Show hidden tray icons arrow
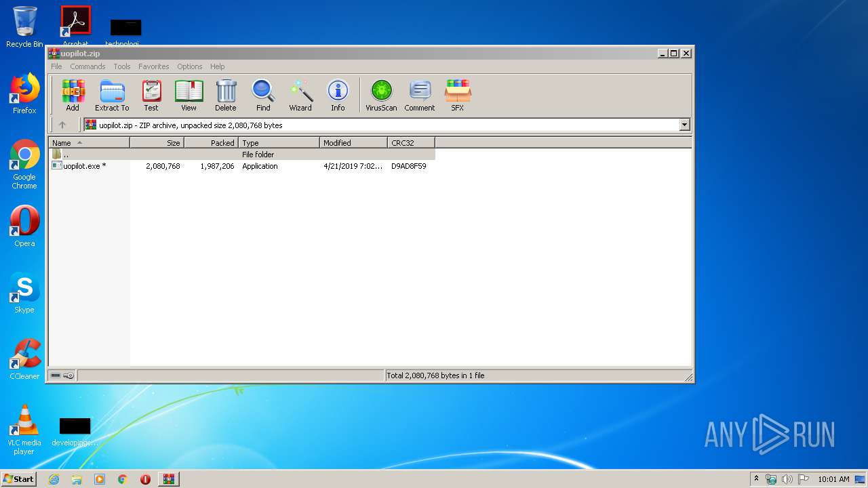 756,479
